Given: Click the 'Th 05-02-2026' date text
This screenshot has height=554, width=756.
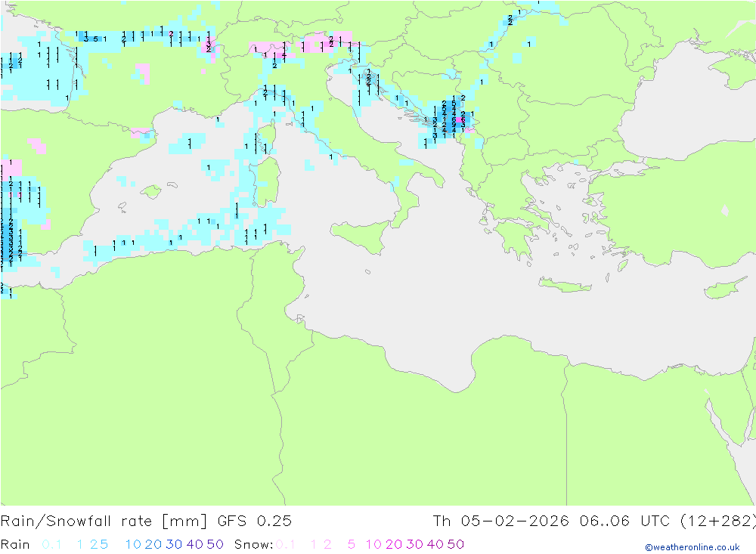Looking at the screenshot, I should (x=500, y=522).
